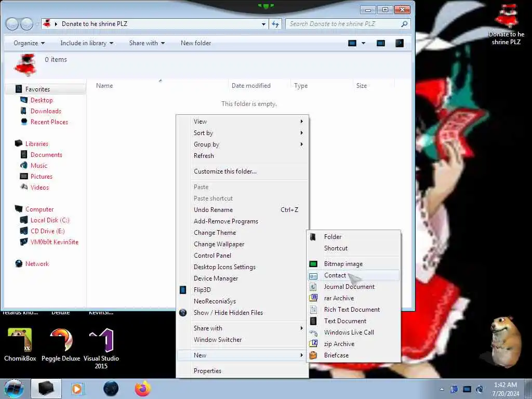Open media player icon on taskbar
The width and height of the screenshot is (532, 399).
pos(77,389)
